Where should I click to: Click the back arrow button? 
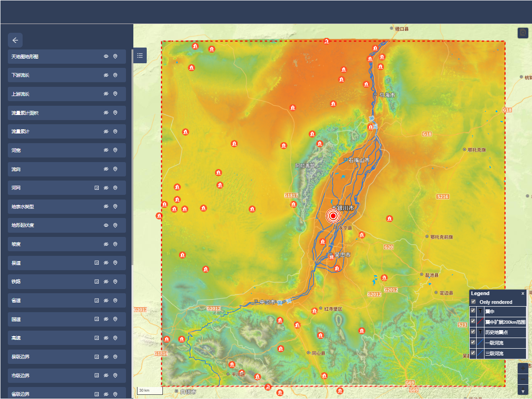tap(15, 40)
